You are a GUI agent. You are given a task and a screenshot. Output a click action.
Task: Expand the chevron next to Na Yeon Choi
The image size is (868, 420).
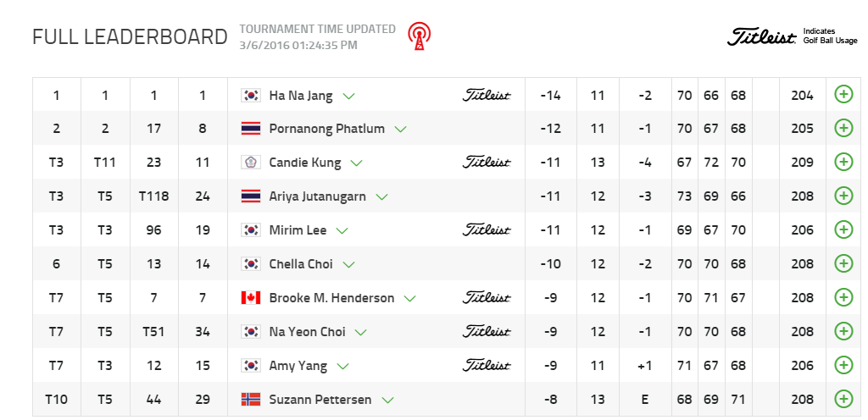361,333
